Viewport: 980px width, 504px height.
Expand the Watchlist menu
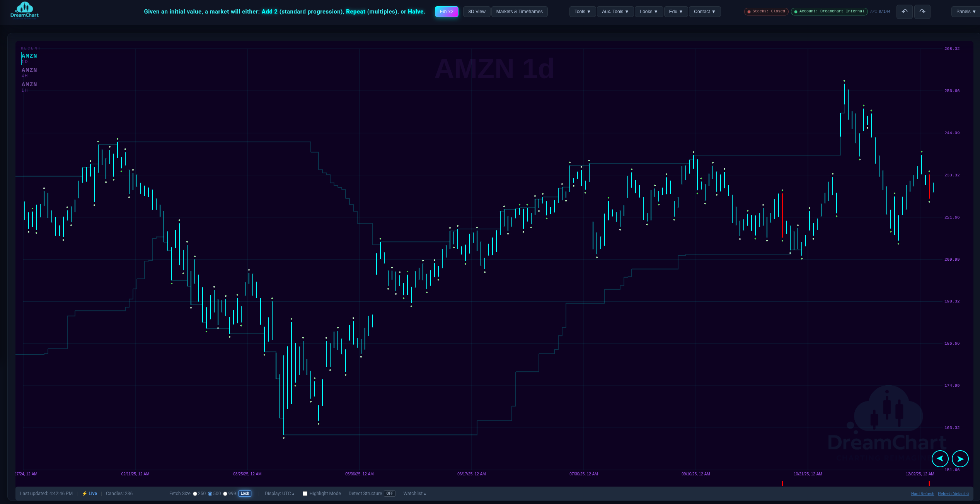point(414,494)
